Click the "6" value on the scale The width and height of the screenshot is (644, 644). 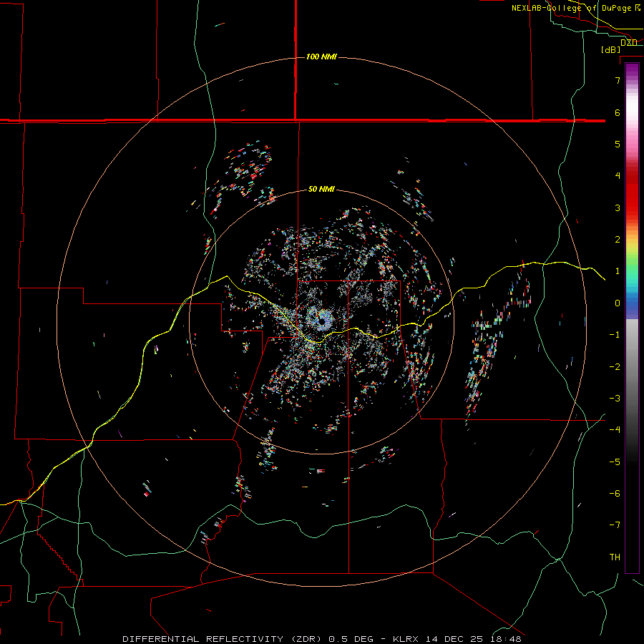[618, 112]
